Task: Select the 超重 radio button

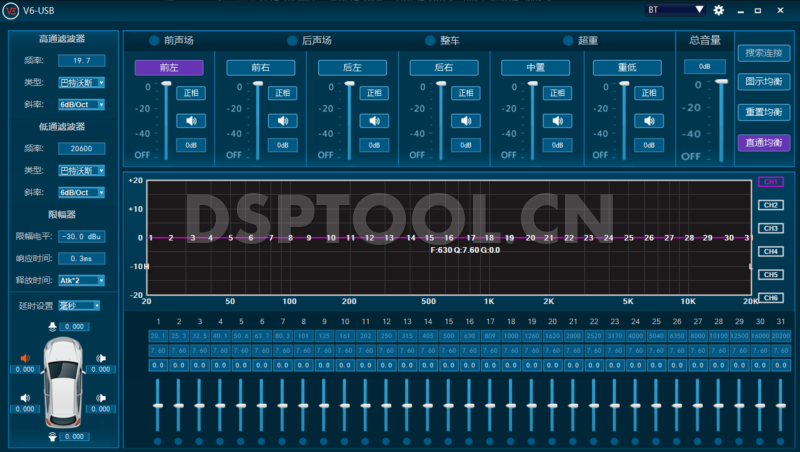Action: click(568, 41)
